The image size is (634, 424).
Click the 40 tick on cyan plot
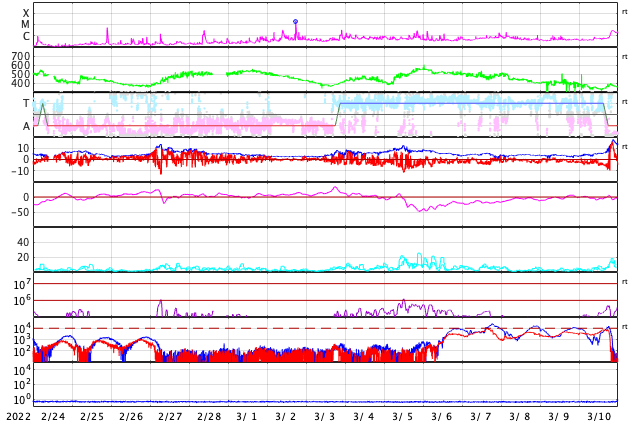tap(23, 242)
